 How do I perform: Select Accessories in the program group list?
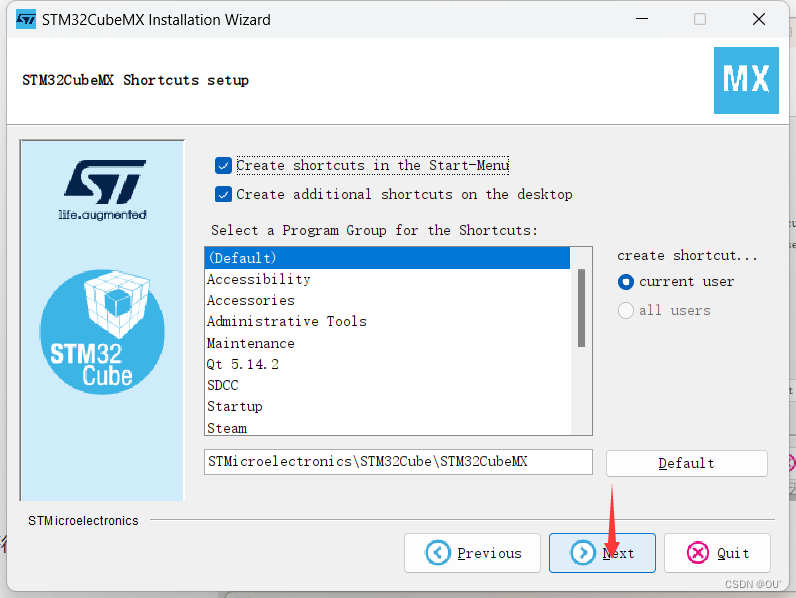[x=387, y=301]
